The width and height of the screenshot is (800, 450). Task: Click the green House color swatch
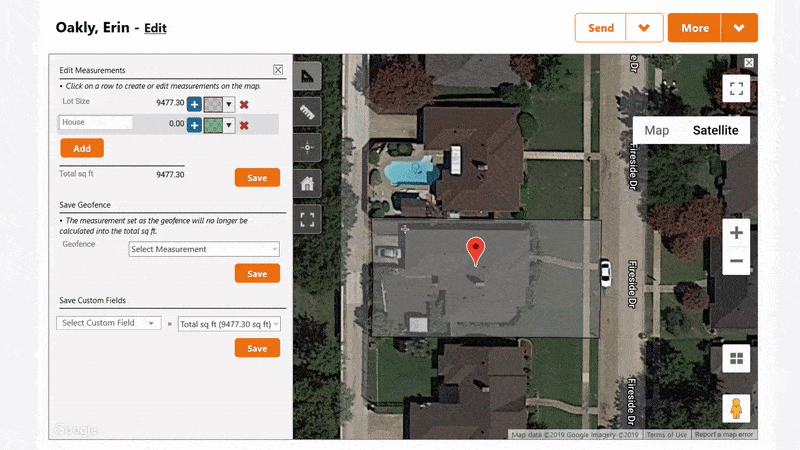click(213, 125)
